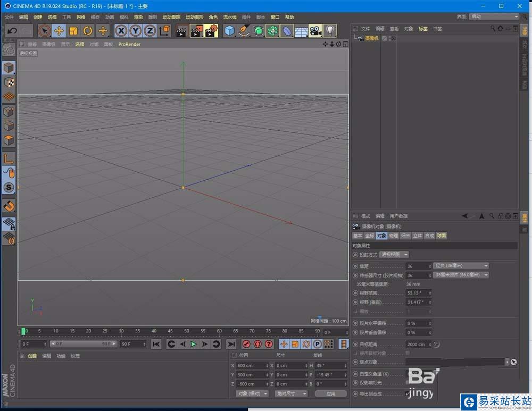Open the render settings clapperboard with gear
Viewport: 532px width, 411px height.
tap(211, 31)
